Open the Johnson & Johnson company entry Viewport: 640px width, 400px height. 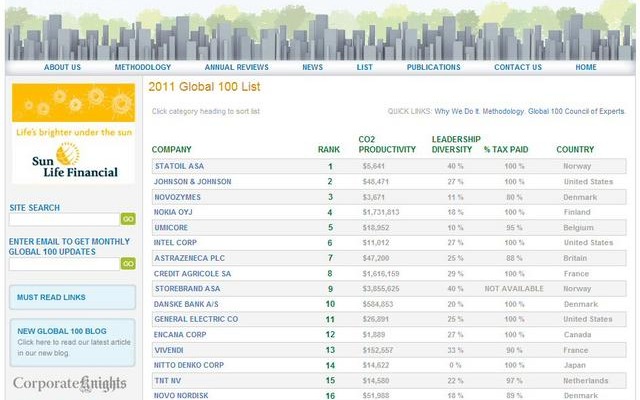pos(192,182)
